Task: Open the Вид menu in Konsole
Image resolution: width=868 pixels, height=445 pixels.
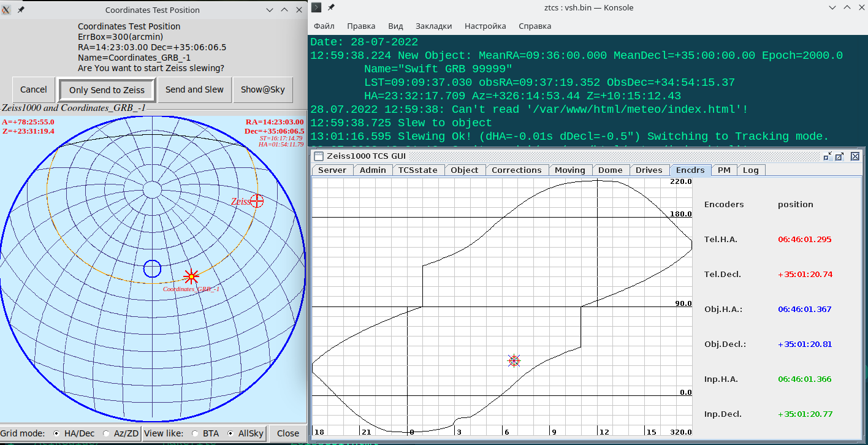Action: coord(395,26)
